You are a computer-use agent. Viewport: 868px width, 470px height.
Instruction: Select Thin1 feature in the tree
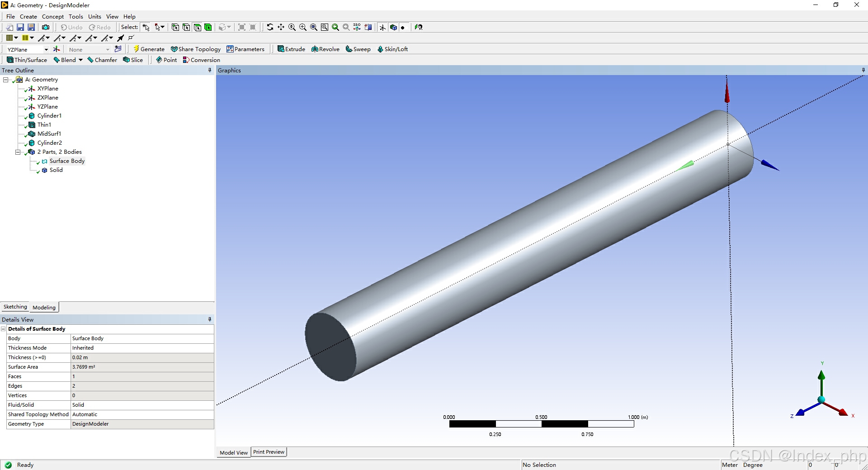44,125
